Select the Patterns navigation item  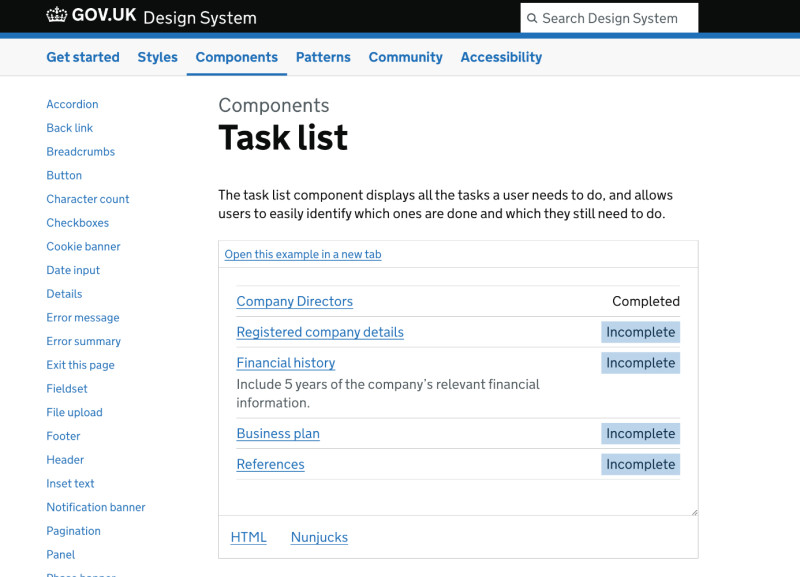323,57
